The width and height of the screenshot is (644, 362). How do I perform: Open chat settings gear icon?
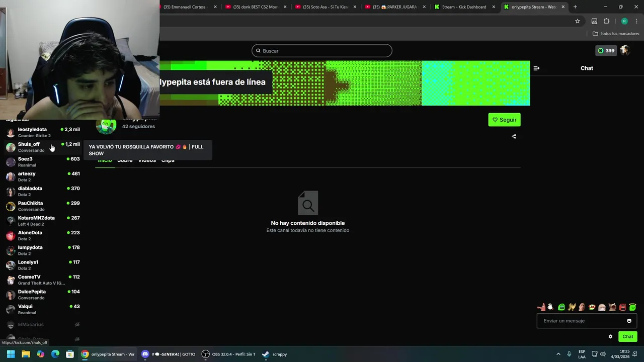(x=610, y=337)
